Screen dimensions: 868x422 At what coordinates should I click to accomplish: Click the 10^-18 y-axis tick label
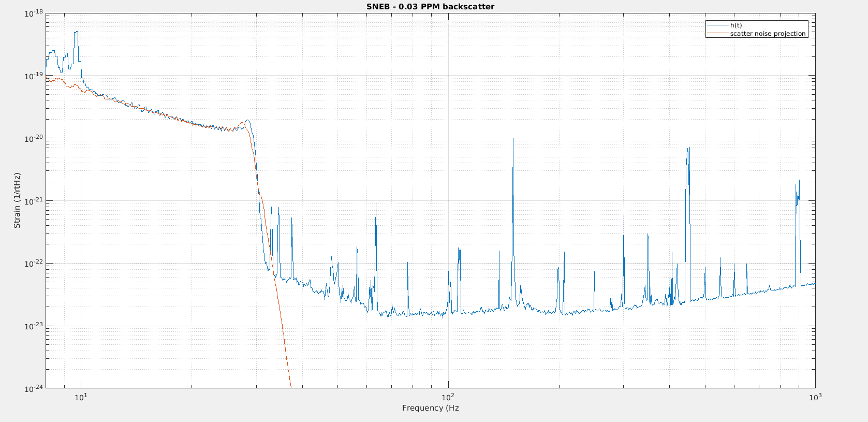click(x=34, y=13)
